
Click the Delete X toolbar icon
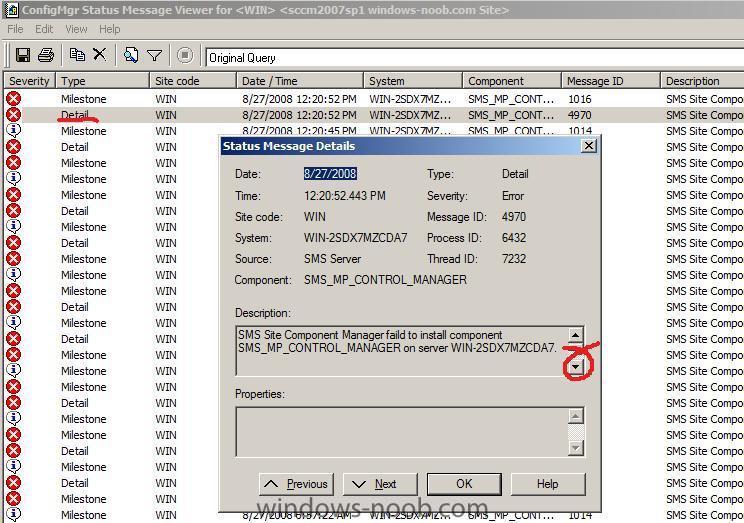pos(100,55)
